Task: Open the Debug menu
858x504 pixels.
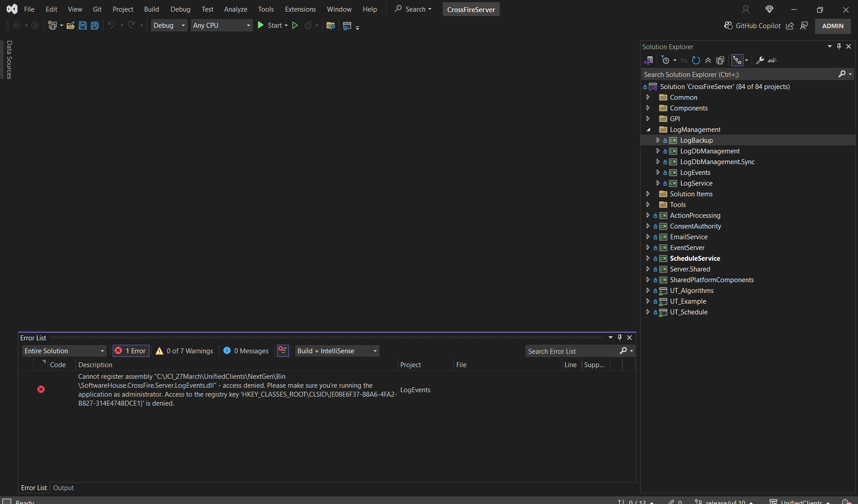Action: pos(180,9)
